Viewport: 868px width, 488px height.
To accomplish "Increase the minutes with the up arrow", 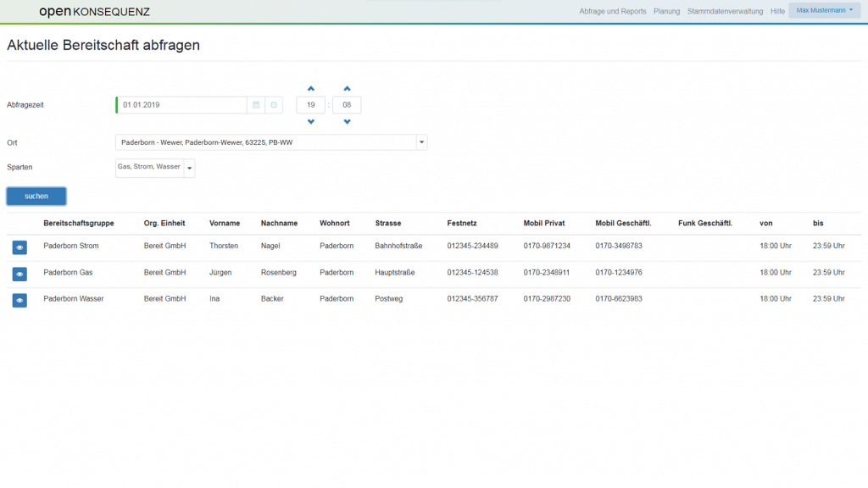I will click(347, 88).
